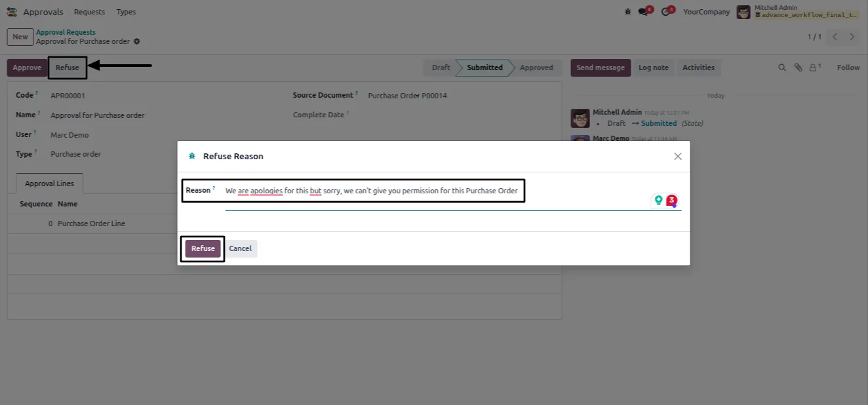
Task: Click the red grammar error count badge
Action: (671, 200)
